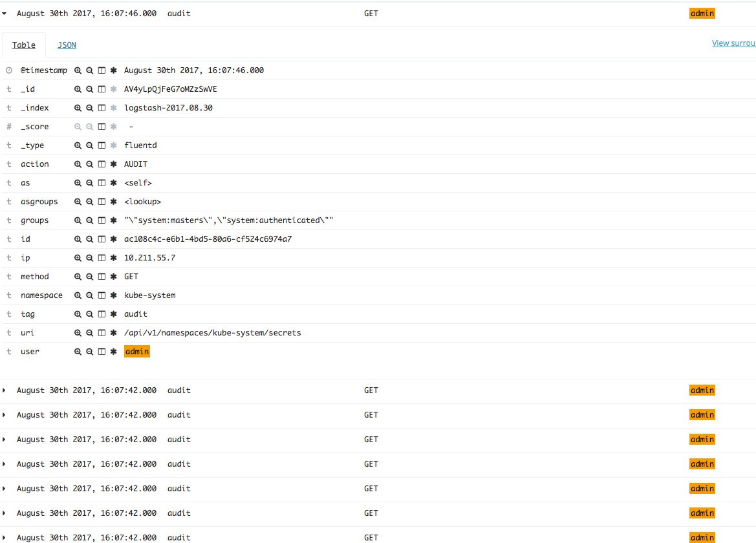756x543 pixels.
Task: Filter out value on action row
Action: [x=90, y=164]
